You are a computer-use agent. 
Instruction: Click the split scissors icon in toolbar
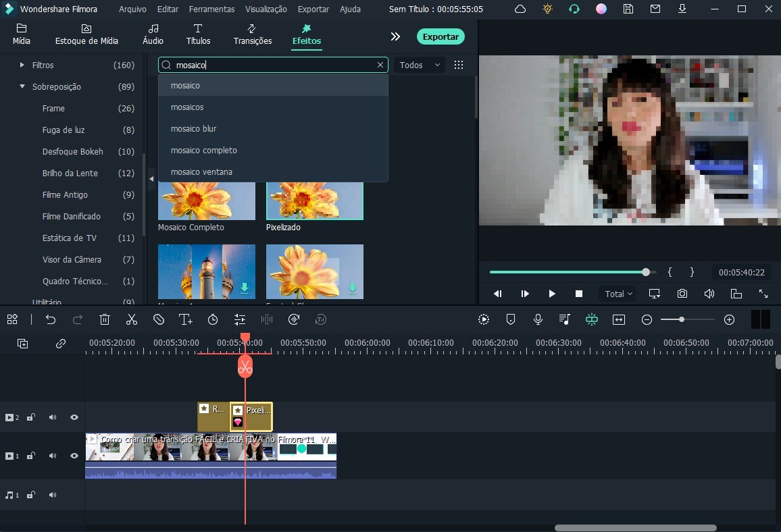[132, 320]
